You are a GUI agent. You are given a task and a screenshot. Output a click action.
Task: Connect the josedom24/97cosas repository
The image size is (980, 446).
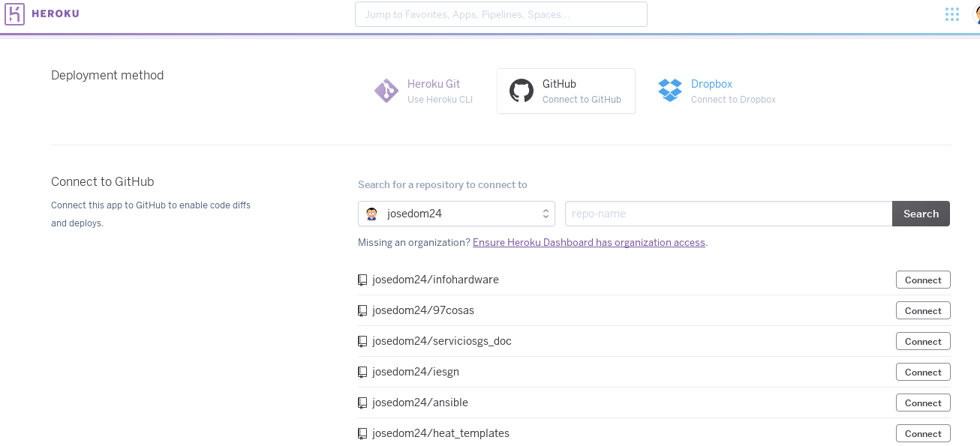(922, 310)
